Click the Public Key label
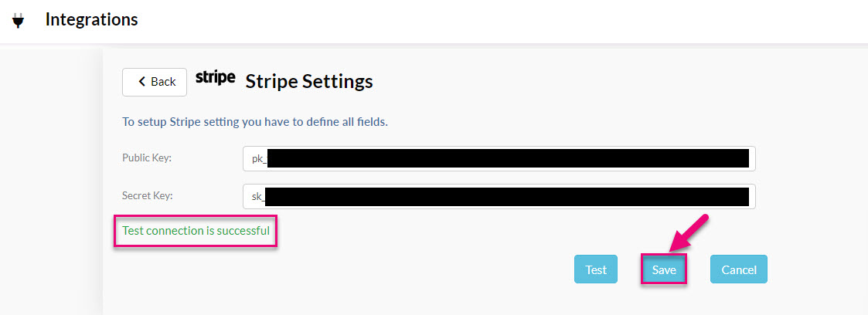Viewport: 868px width, 315px height. pyautogui.click(x=148, y=158)
